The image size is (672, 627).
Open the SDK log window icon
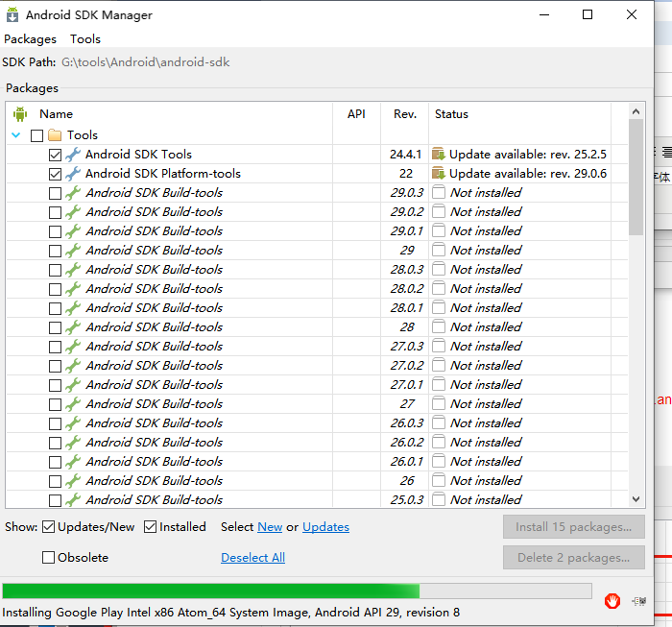coord(639,601)
